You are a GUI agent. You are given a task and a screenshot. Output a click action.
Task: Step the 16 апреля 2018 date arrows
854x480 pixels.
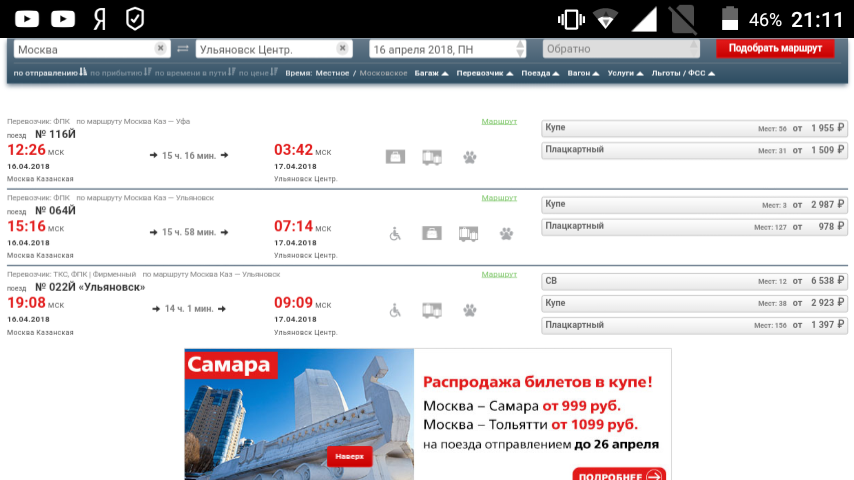520,48
